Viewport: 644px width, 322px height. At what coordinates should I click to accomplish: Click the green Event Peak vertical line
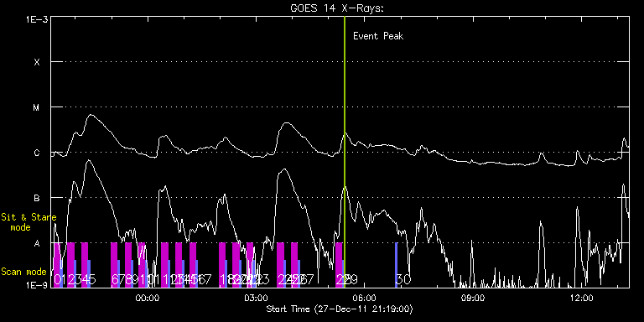pos(344,152)
